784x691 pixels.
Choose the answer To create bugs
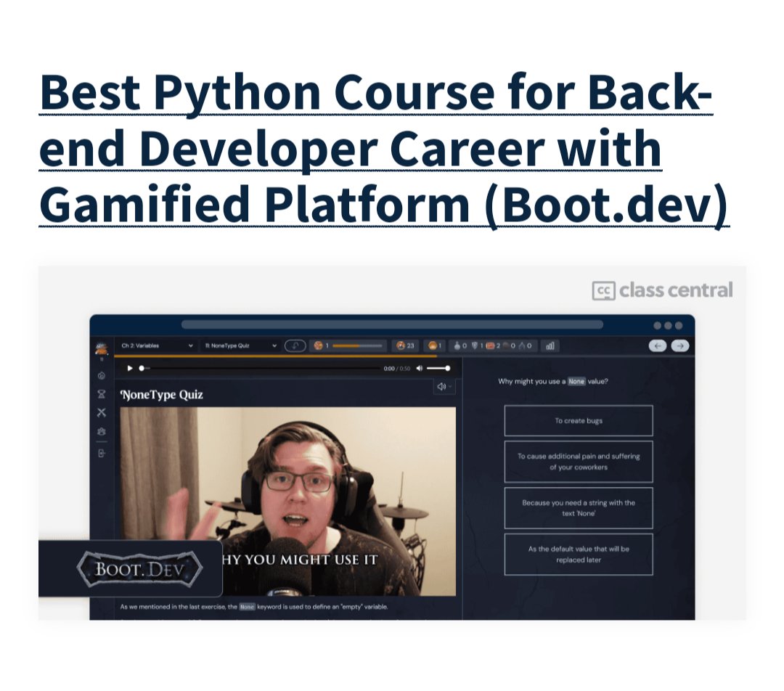(579, 420)
